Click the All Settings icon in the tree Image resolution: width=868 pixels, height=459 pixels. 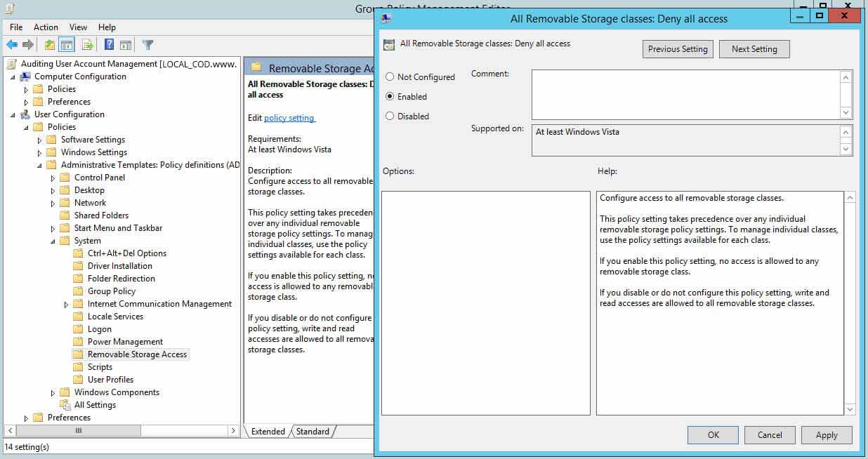pyautogui.click(x=65, y=405)
